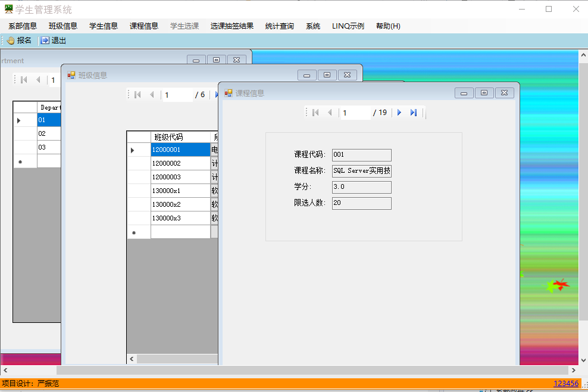The width and height of the screenshot is (588, 392).
Task: Click the 课程信息 window title icon
Action: coord(229,93)
